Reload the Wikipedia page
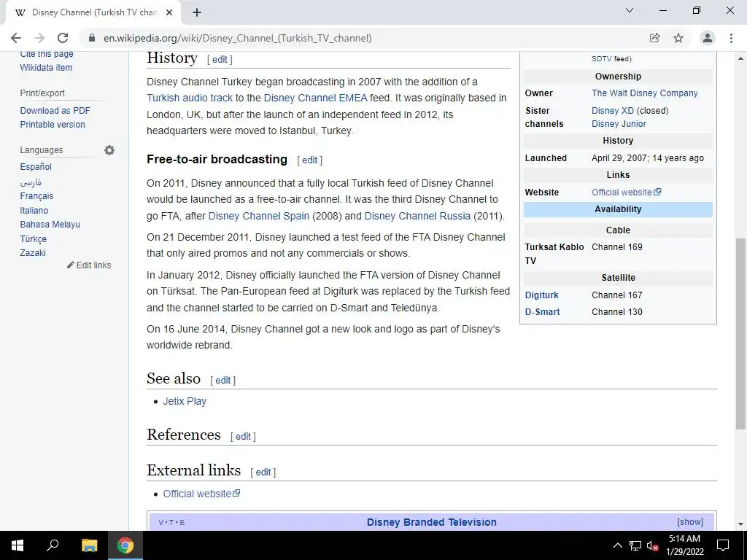 point(63,38)
